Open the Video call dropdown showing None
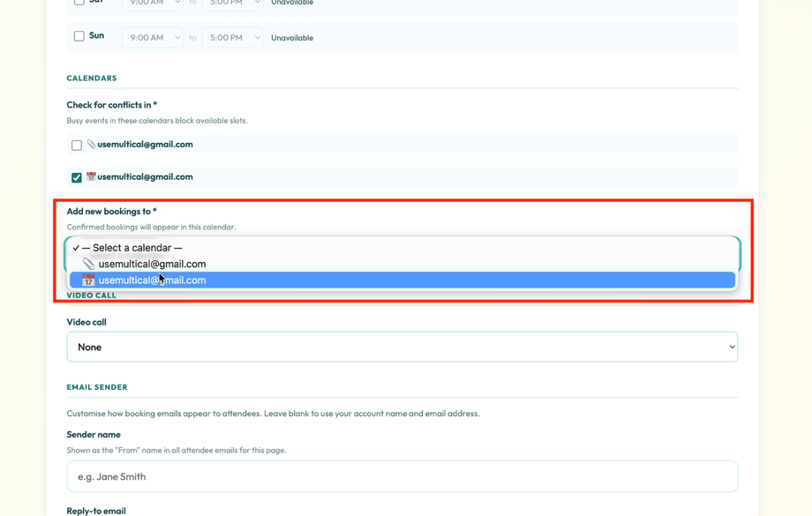 402,347
